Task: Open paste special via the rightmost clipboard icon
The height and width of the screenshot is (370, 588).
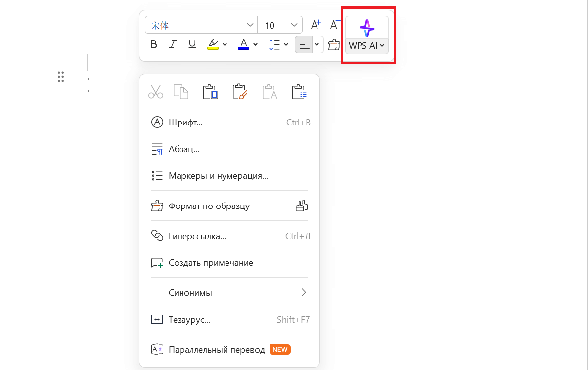Action: (299, 91)
